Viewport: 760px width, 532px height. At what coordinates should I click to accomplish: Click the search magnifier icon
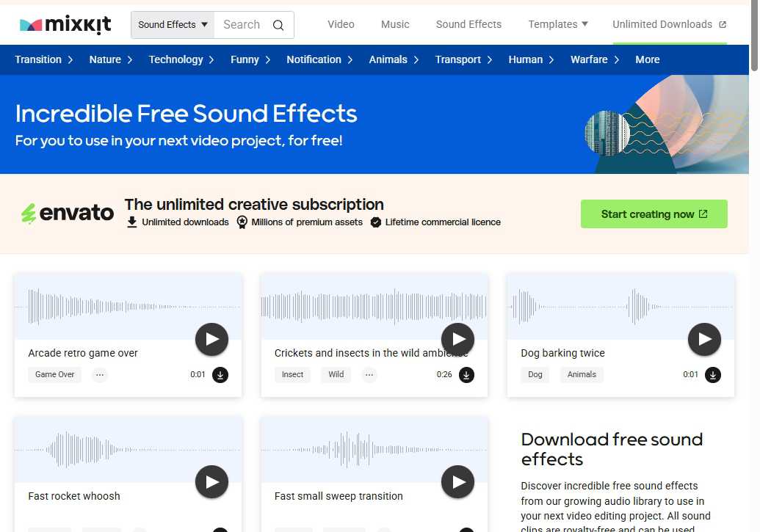278,24
